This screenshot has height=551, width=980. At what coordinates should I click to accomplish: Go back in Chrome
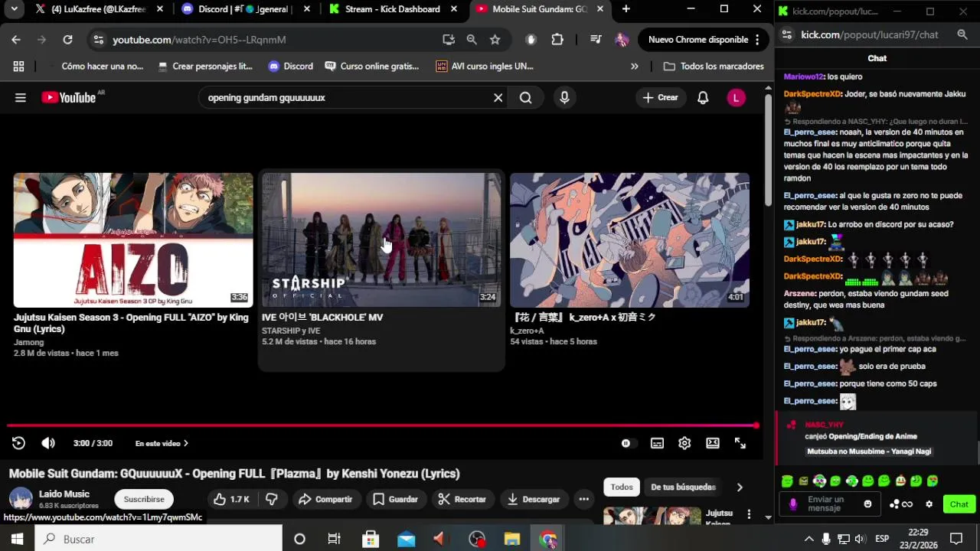coord(16,40)
